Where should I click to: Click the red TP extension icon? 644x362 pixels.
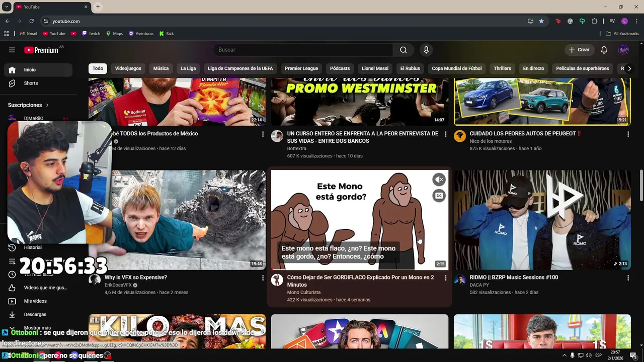(558, 21)
